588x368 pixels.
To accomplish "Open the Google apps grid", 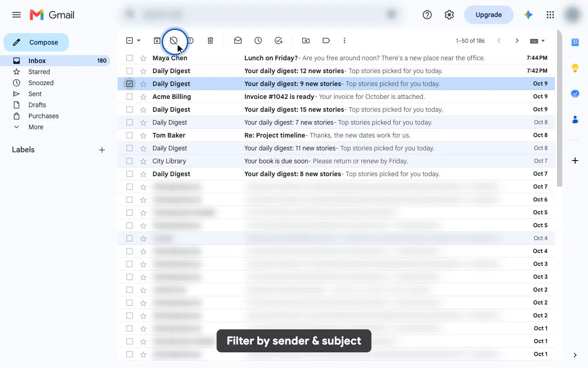I will [550, 15].
